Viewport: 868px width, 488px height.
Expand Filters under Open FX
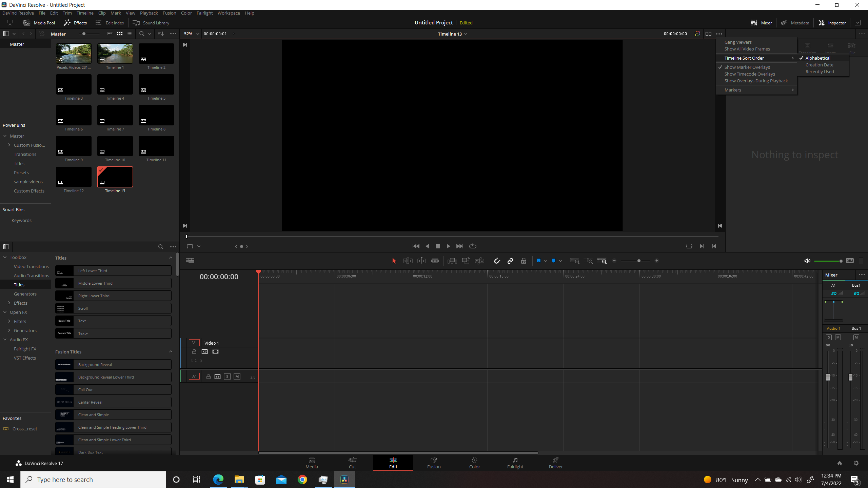9,321
